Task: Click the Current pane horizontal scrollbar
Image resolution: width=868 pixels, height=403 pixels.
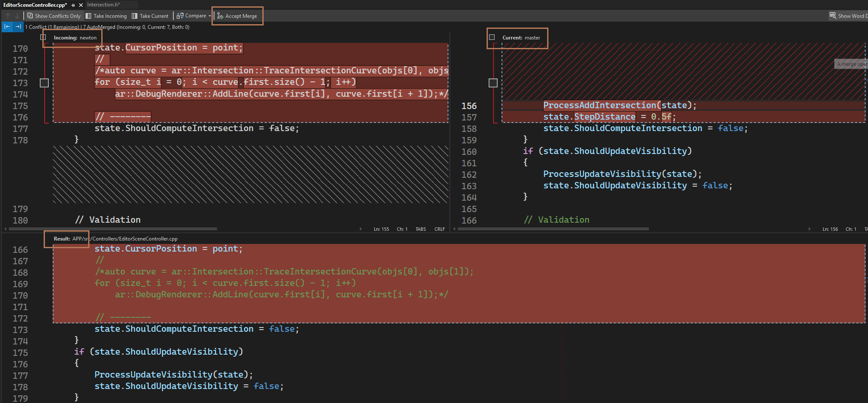Action: click(553, 229)
